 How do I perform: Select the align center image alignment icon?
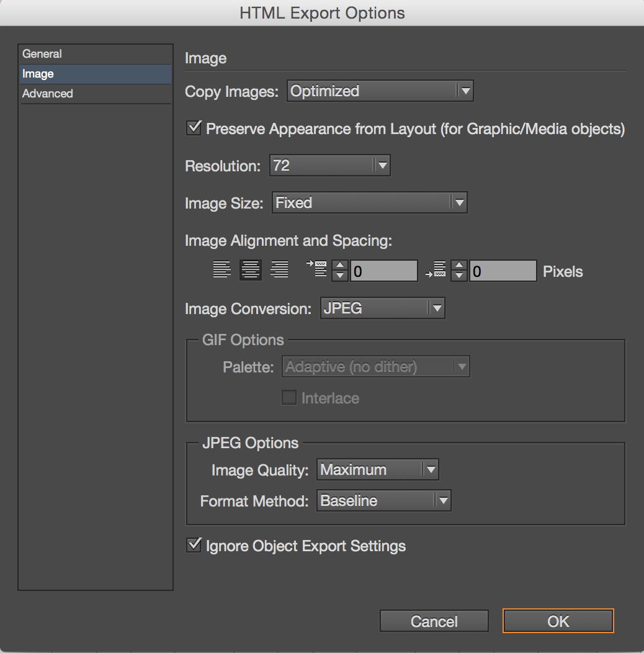pyautogui.click(x=251, y=270)
